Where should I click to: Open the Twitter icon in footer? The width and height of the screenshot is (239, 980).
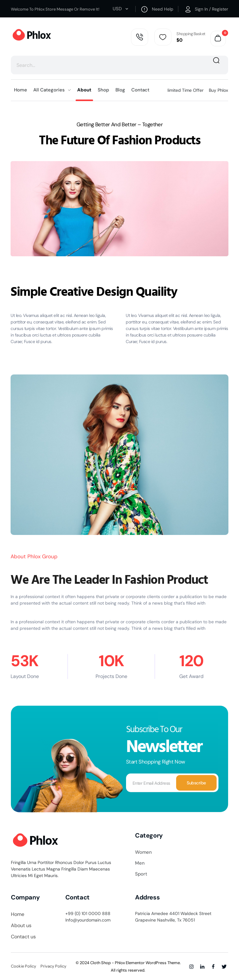tap(224, 966)
